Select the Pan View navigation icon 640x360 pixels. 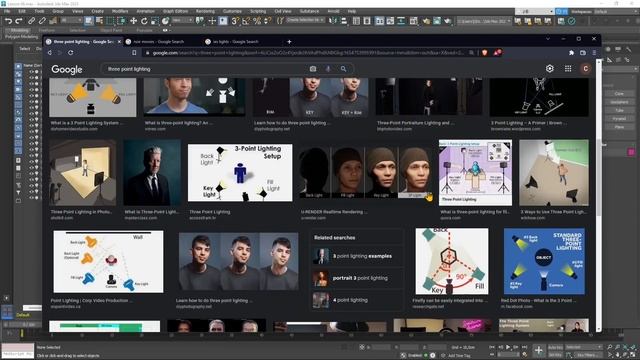click(618, 355)
